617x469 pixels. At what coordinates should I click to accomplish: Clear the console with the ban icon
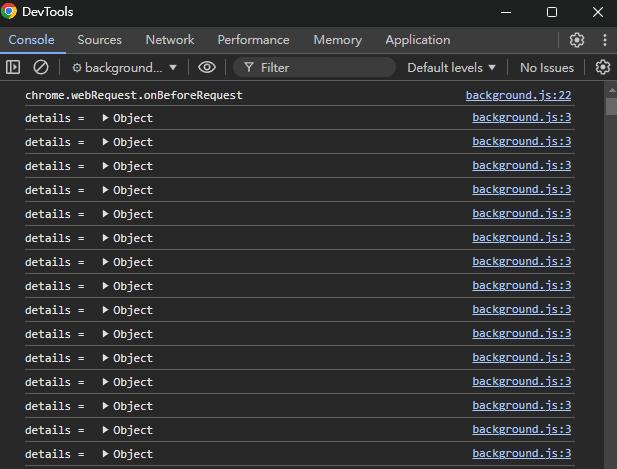coord(41,67)
